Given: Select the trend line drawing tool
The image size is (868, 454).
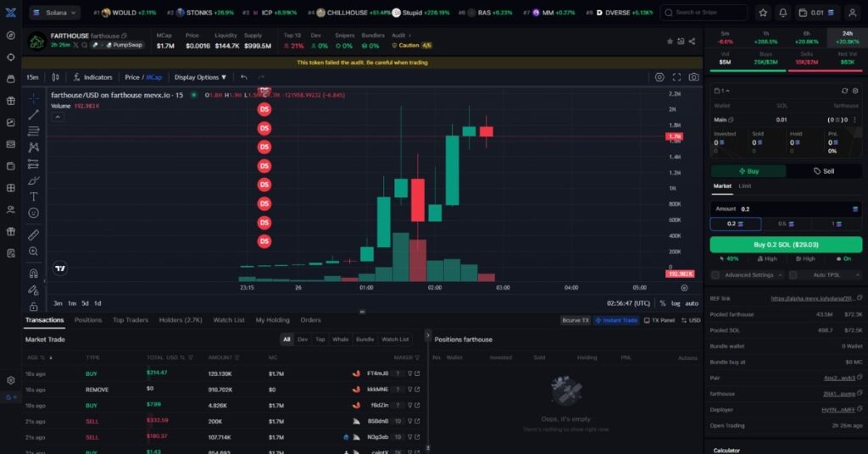Looking at the screenshot, I should click(x=34, y=114).
